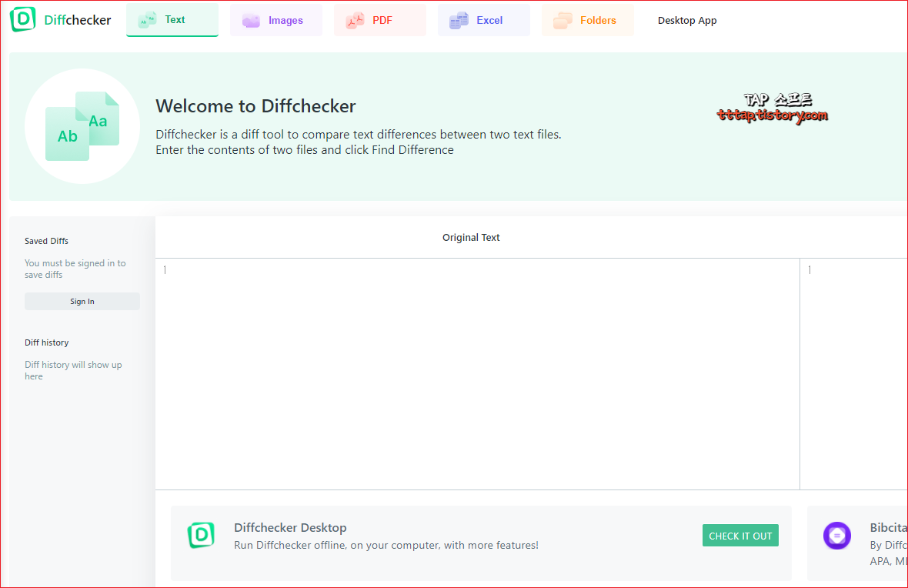Viewport: 908px width, 588px height.
Task: Click the Diffchecker Desktop promo logo icon
Action: (x=201, y=535)
